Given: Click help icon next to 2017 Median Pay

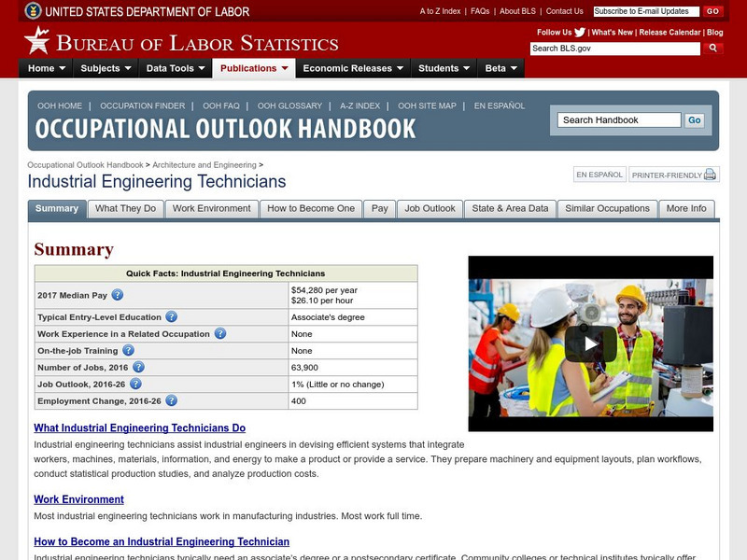Looking at the screenshot, I should coord(118,295).
